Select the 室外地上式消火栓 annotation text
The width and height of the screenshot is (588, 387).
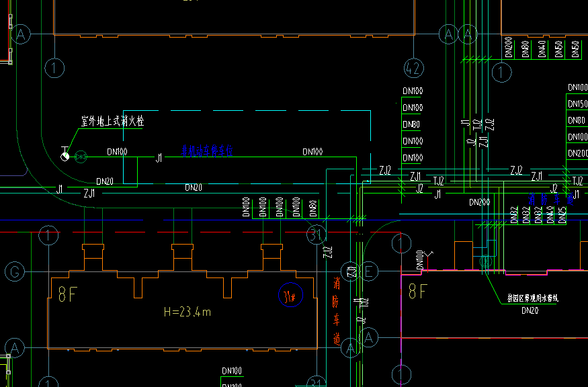pos(112,121)
